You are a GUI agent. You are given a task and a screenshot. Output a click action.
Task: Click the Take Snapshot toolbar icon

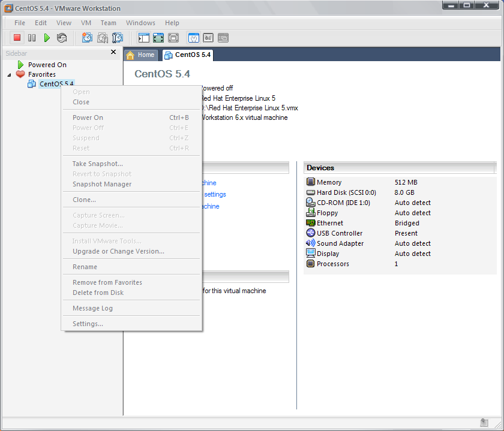[x=87, y=38]
